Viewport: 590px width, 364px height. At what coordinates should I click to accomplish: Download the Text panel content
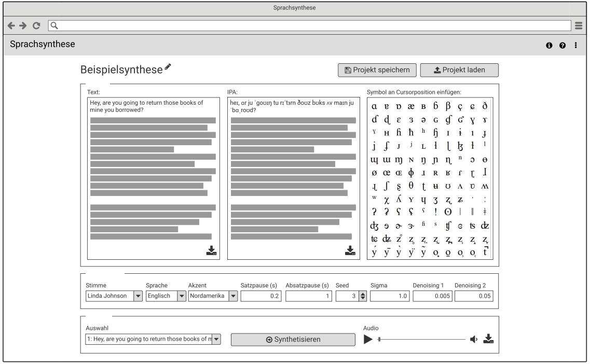[x=211, y=250]
